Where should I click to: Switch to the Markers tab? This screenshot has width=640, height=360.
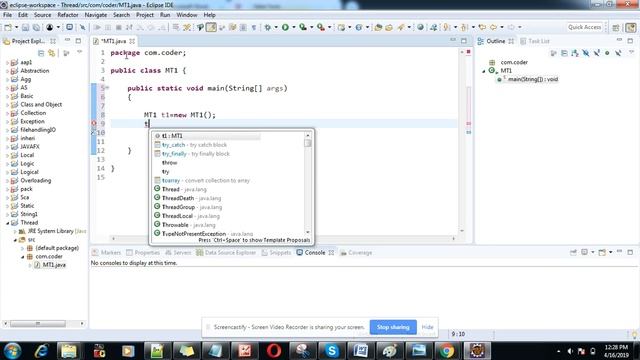pyautogui.click(x=107, y=253)
